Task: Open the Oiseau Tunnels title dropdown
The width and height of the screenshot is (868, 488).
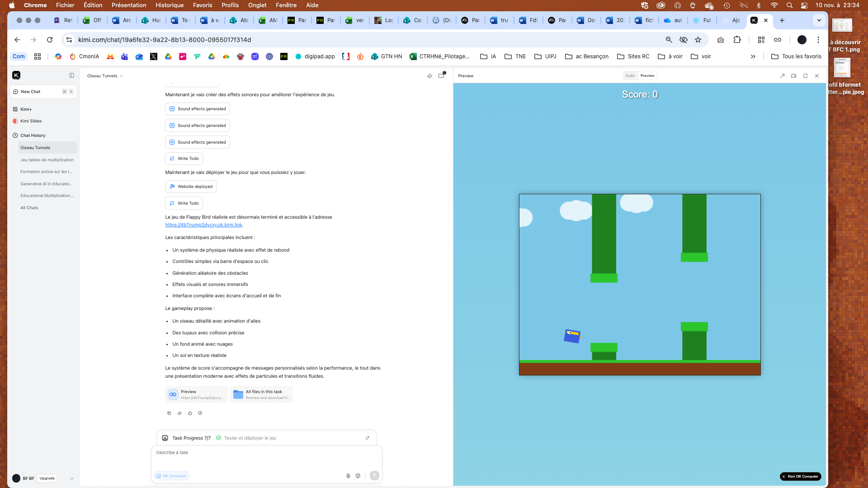Action: (x=105, y=76)
